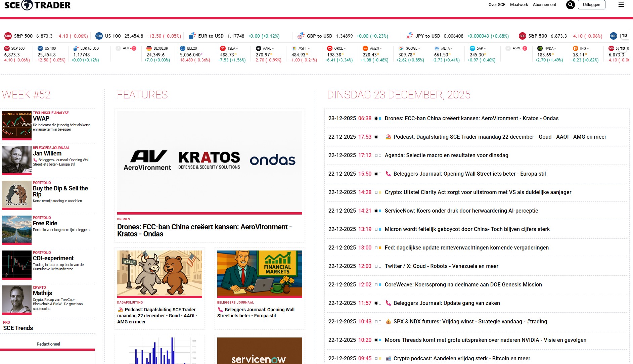633x364 pixels.
Task: Click the SCE Trader logo
Action: coord(37,5)
